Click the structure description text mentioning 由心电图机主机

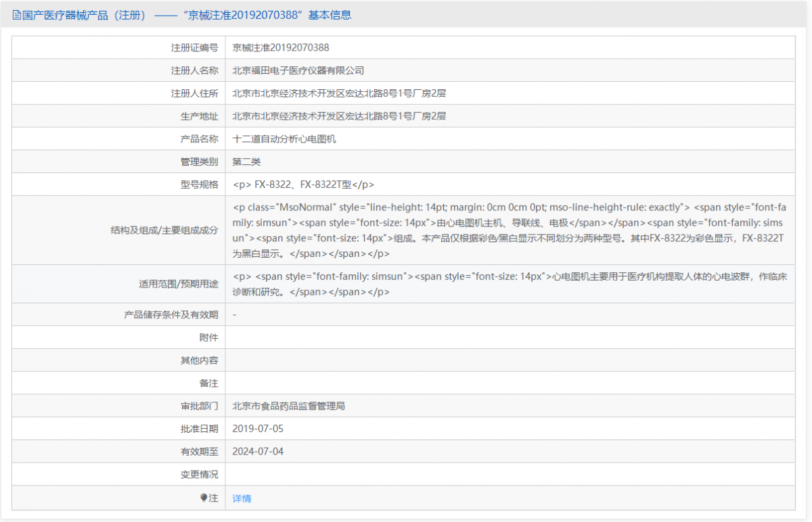pos(510,231)
